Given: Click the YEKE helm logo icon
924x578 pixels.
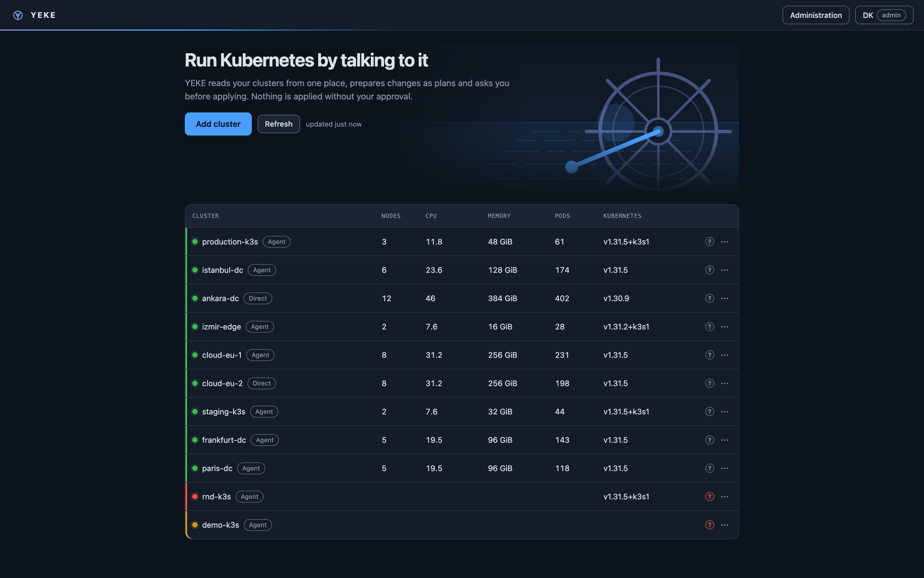Looking at the screenshot, I should [x=18, y=15].
